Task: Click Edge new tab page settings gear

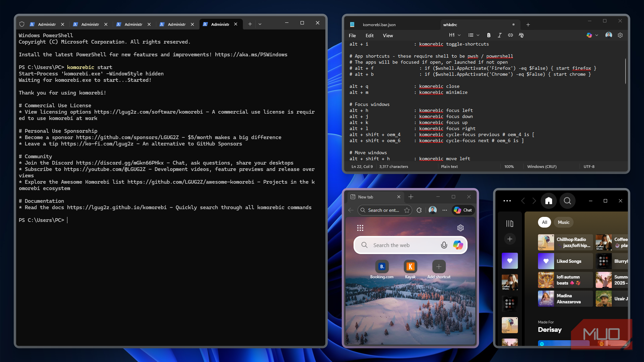Action: [x=460, y=228]
